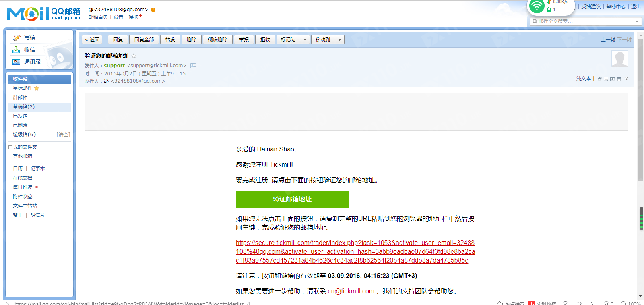Open the 贺卡 greeting card link
Screen dimensions: 644x305
[x=18, y=215]
